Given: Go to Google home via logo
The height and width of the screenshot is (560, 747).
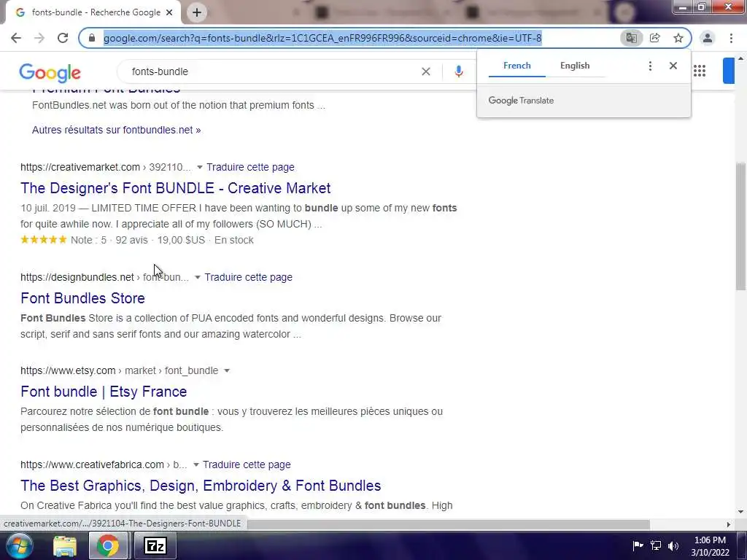Looking at the screenshot, I should pyautogui.click(x=50, y=73).
